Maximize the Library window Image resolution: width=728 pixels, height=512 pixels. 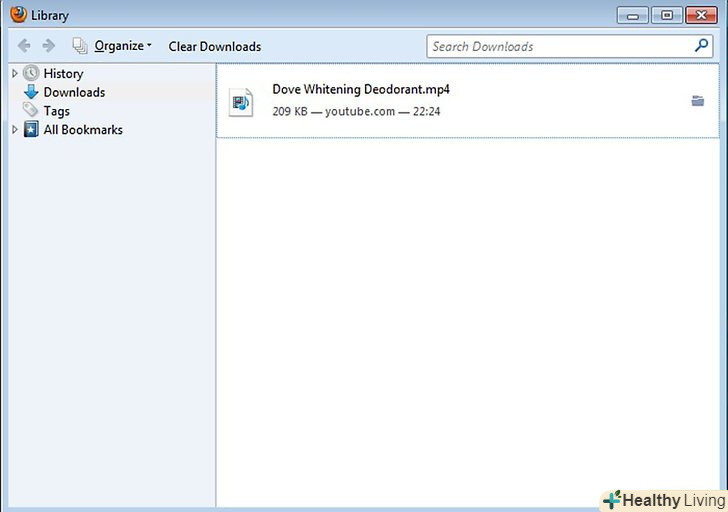[667, 15]
